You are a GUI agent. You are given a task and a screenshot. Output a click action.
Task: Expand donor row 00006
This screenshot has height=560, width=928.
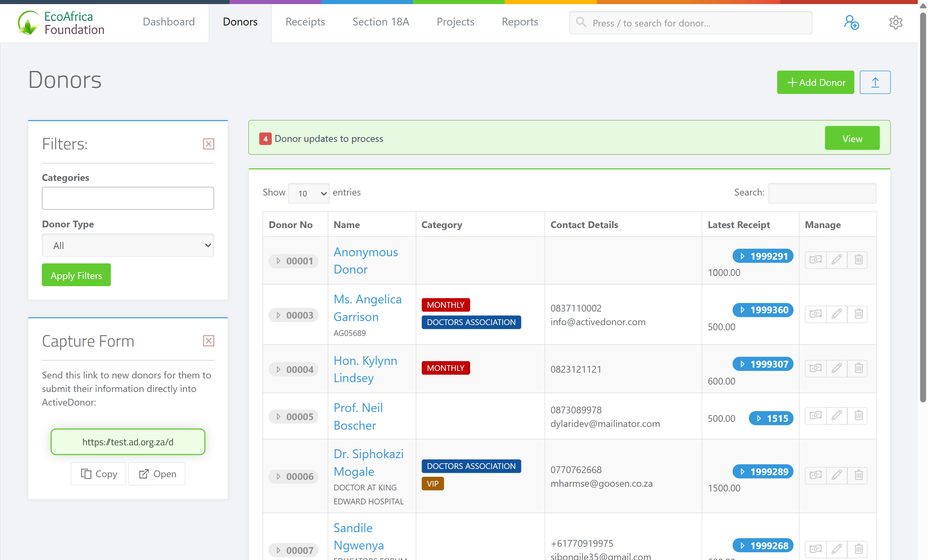coord(293,477)
